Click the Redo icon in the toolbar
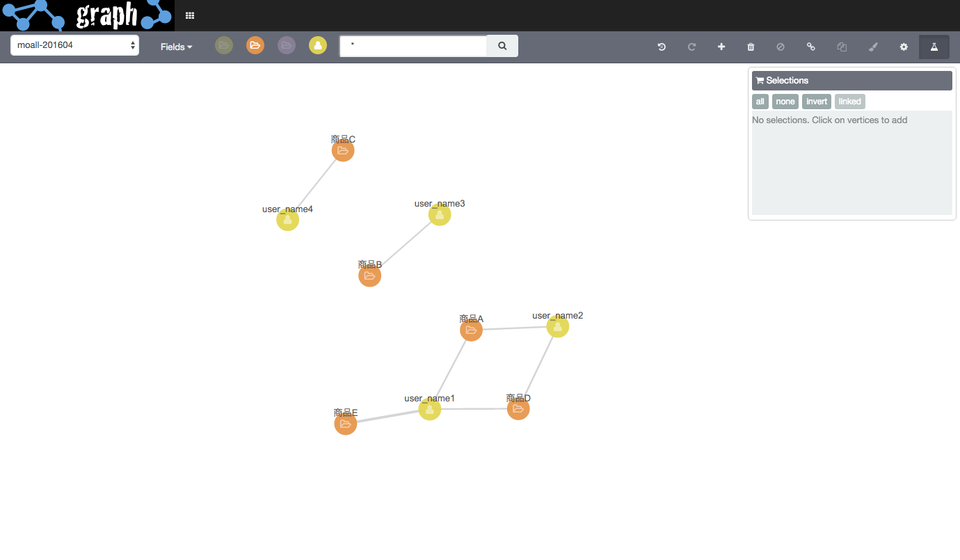This screenshot has height=560, width=960. tap(691, 47)
